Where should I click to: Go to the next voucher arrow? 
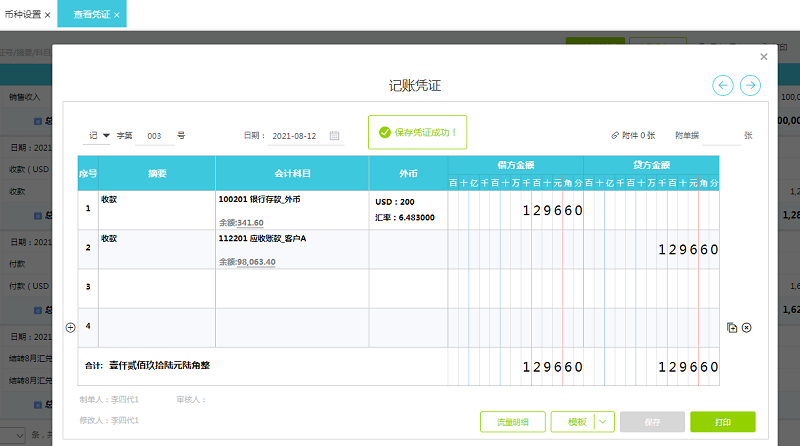[x=750, y=86]
